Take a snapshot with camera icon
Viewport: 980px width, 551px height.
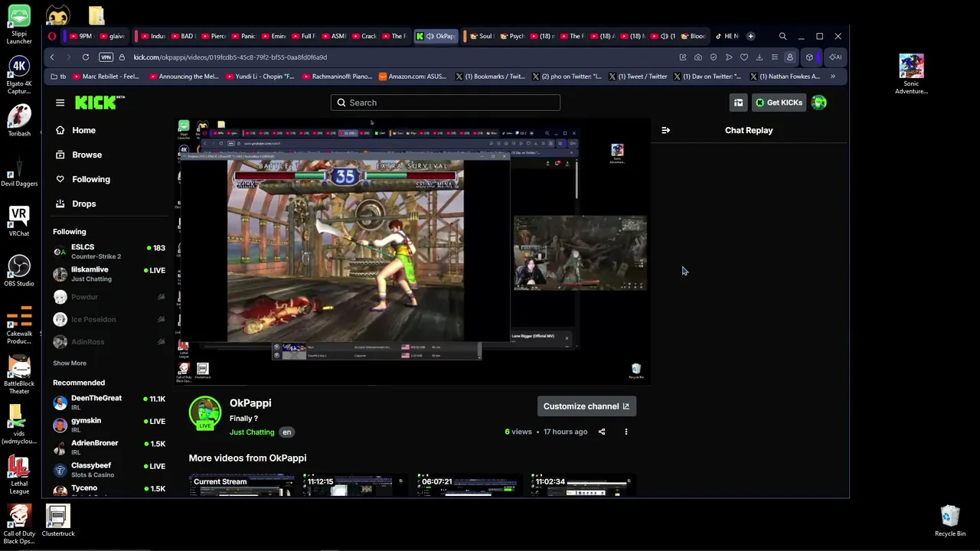click(698, 57)
